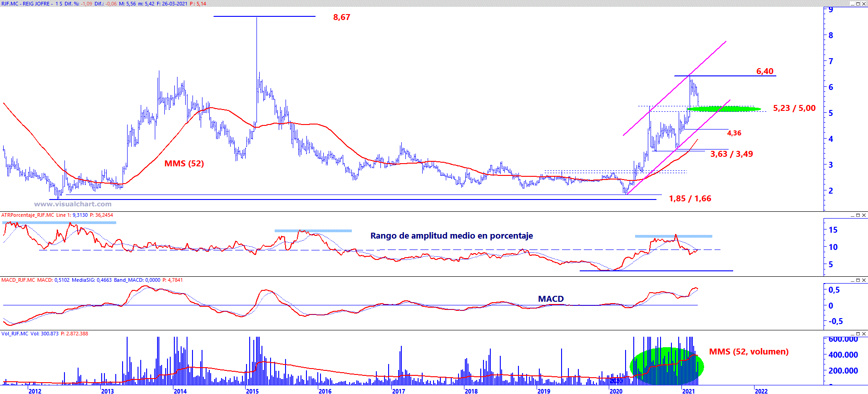Image resolution: width=868 pixels, height=394 pixels.
Task: Click the 'ATRPorcentaje_RJF.MC' panel title
Action: point(28,215)
